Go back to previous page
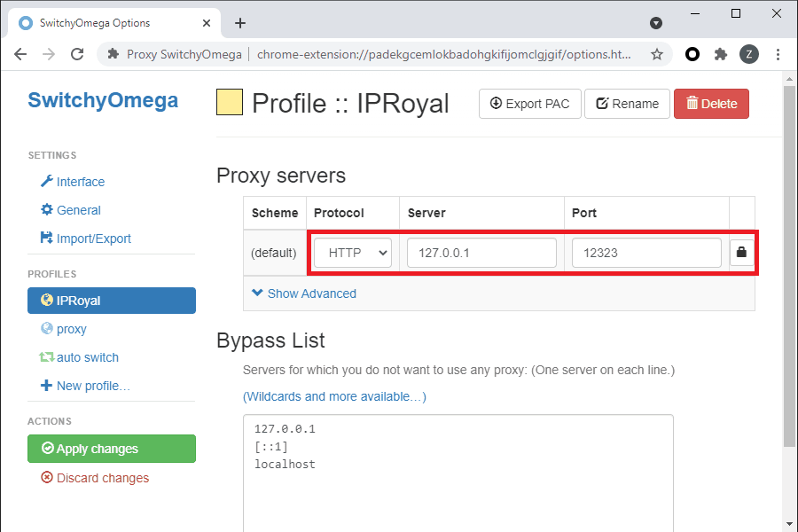798x532 pixels. click(x=20, y=54)
